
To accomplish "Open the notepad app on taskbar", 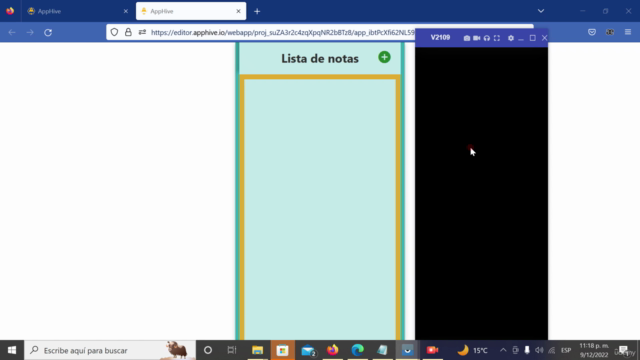I will tap(382, 350).
